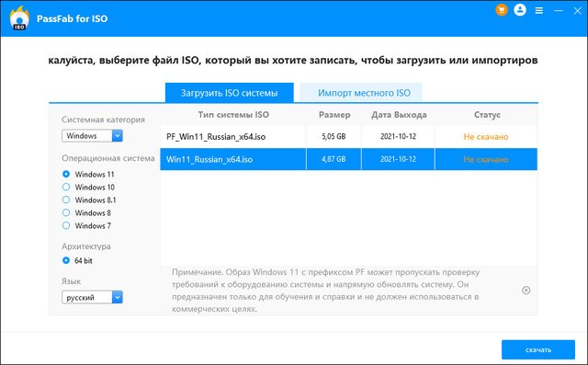The height and width of the screenshot is (365, 588).
Task: Click the Тип системы ISO column header
Action: pos(233,115)
